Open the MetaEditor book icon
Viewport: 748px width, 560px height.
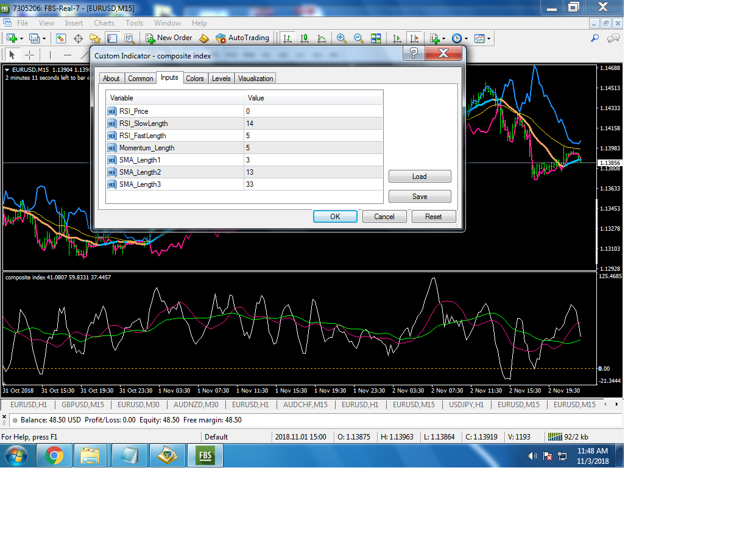click(x=204, y=38)
